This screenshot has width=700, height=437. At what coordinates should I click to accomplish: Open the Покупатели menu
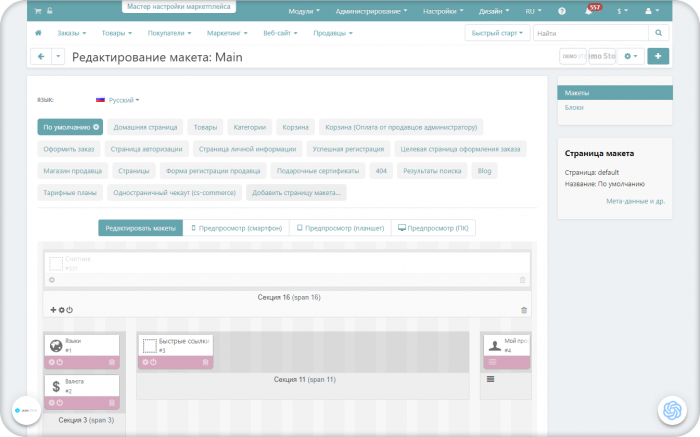click(169, 33)
